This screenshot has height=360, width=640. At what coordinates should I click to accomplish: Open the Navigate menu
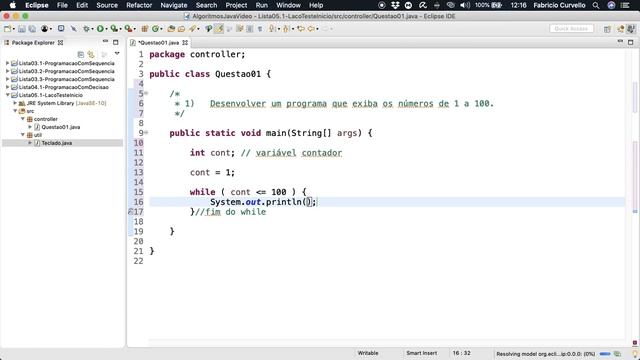[x=173, y=5]
